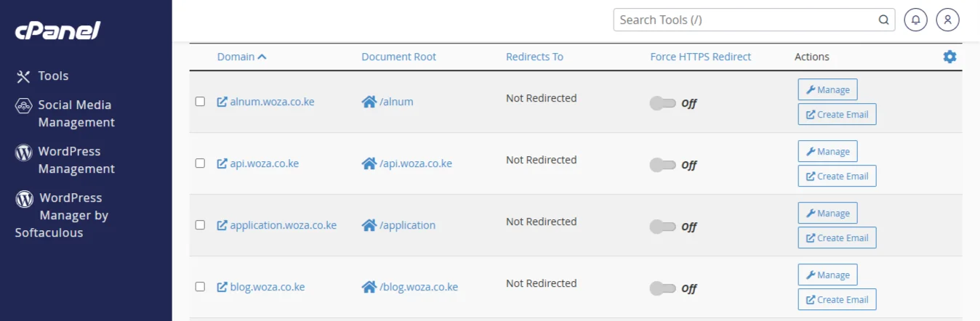Click the Actions column header text

812,57
